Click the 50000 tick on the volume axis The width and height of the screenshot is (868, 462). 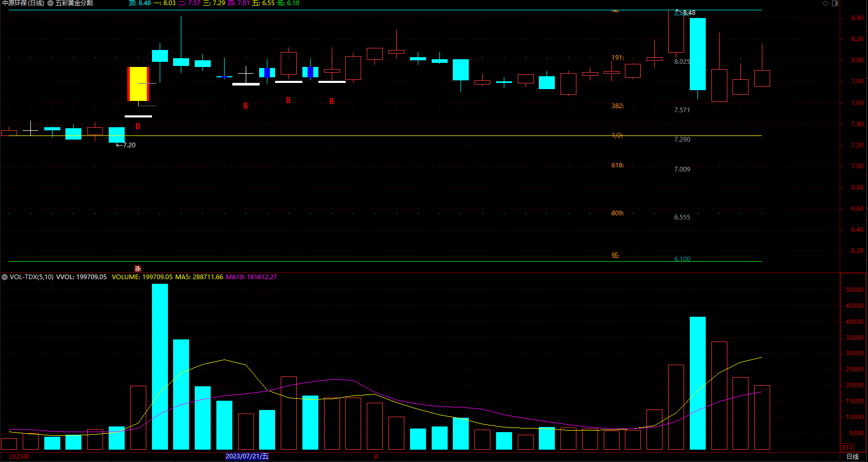[854, 290]
